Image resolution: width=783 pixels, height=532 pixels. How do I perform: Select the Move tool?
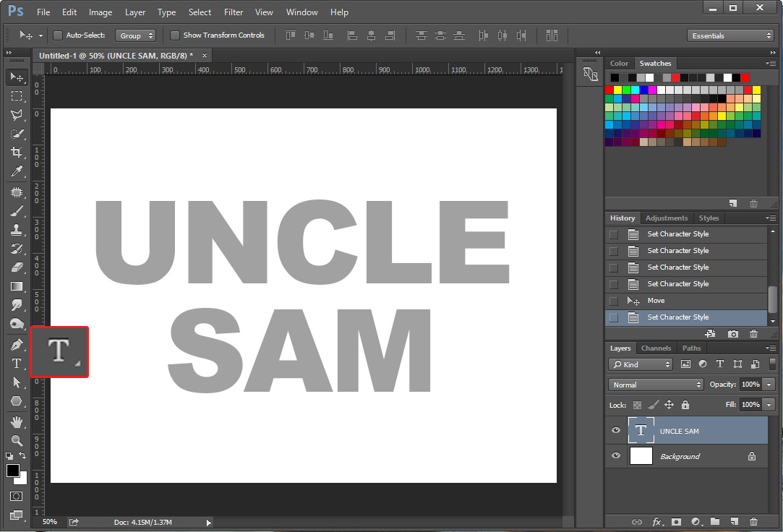pos(16,77)
